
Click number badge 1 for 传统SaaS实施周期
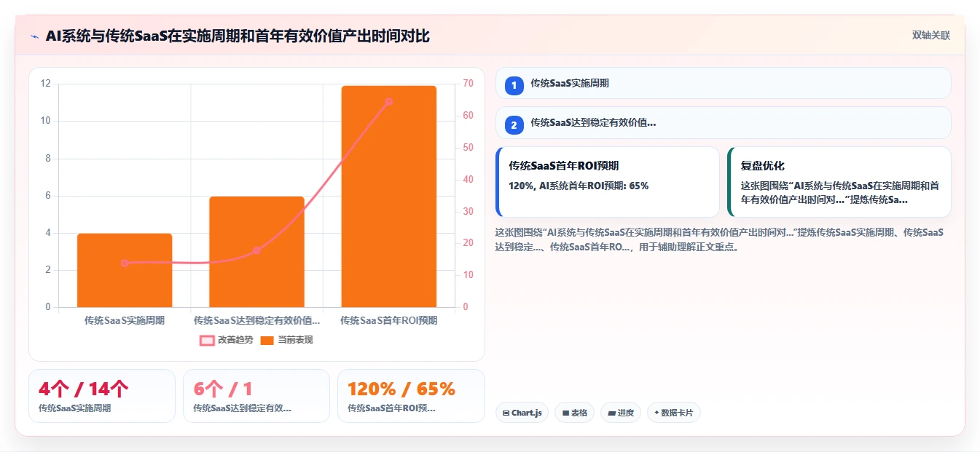(x=514, y=85)
